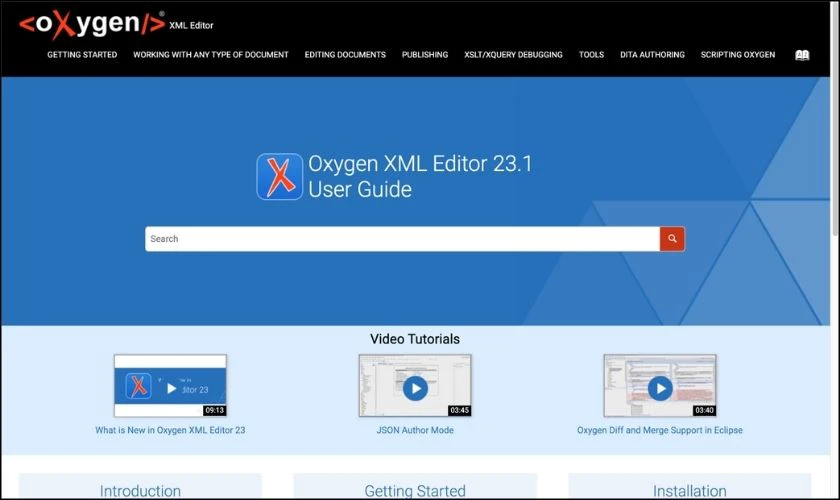Play the JSON Author Mode video

tap(415, 388)
